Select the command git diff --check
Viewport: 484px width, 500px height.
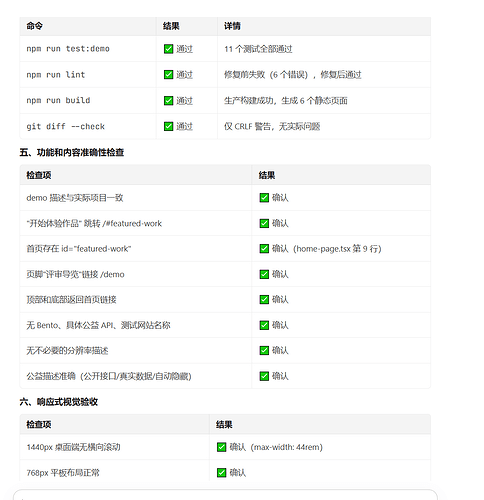point(66,127)
